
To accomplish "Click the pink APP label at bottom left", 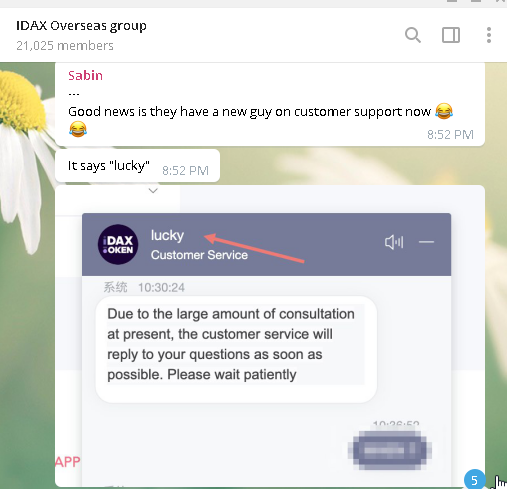I will click(x=68, y=462).
